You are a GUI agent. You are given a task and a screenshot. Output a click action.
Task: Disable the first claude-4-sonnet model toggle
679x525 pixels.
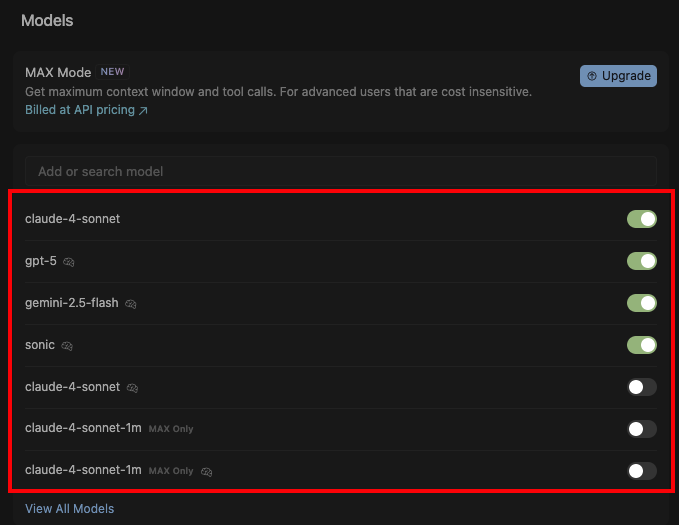[641, 219]
